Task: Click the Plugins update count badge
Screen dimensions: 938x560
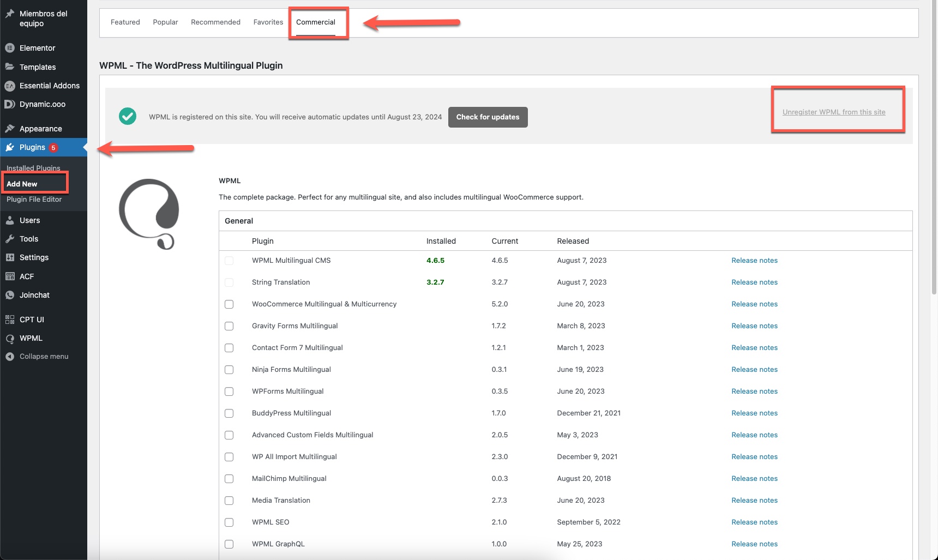Action: [x=53, y=148]
